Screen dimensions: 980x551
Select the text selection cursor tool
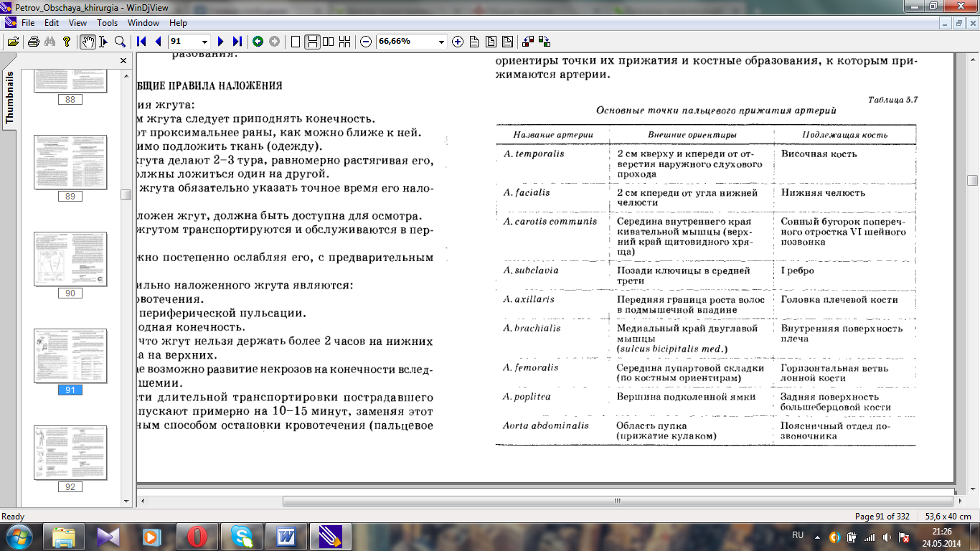[x=104, y=42]
